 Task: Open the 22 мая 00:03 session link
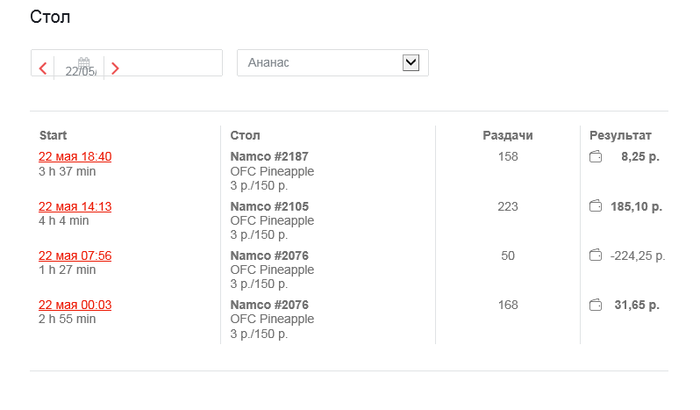[x=75, y=305]
